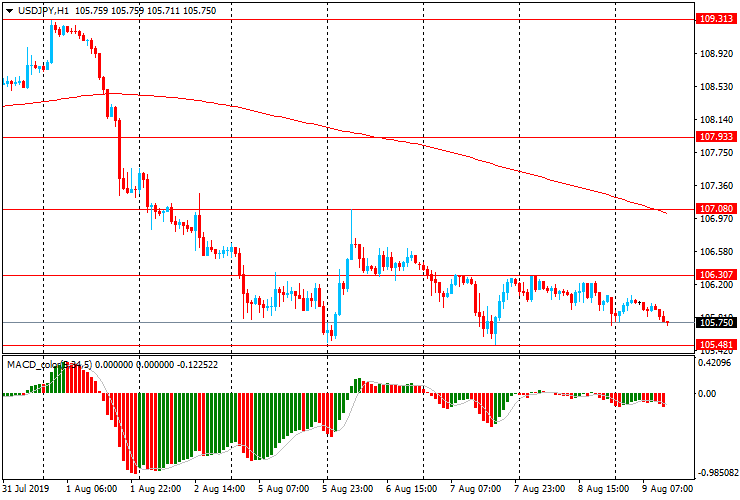Click the OHLC values 105.759 105.759 105.711 105.750
Screen dimensions: 740x500
pyautogui.click(x=145, y=10)
